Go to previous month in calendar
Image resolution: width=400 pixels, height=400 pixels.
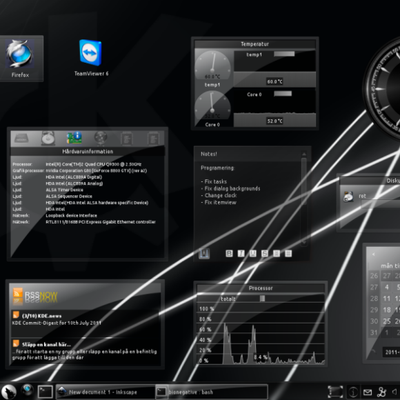click(x=373, y=254)
